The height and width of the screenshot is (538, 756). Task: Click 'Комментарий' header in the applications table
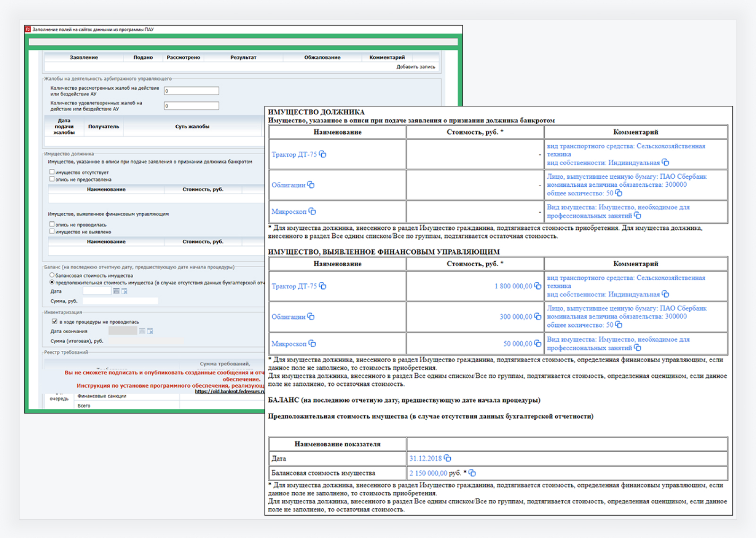tap(387, 57)
